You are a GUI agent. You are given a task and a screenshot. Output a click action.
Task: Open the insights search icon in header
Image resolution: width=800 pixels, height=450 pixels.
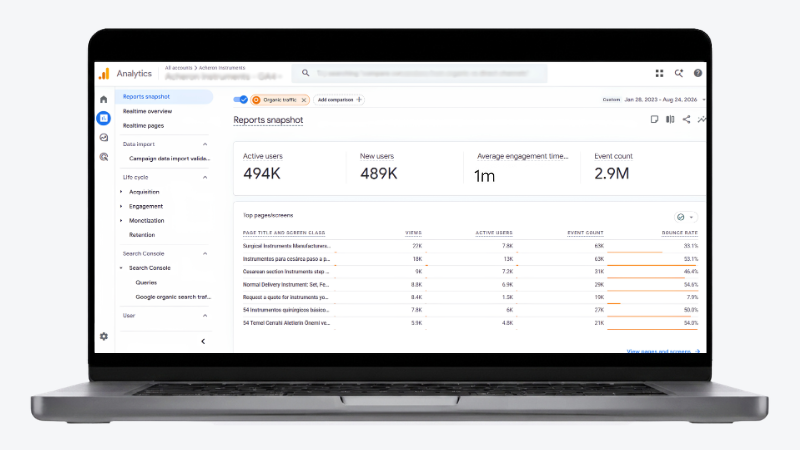[679, 73]
